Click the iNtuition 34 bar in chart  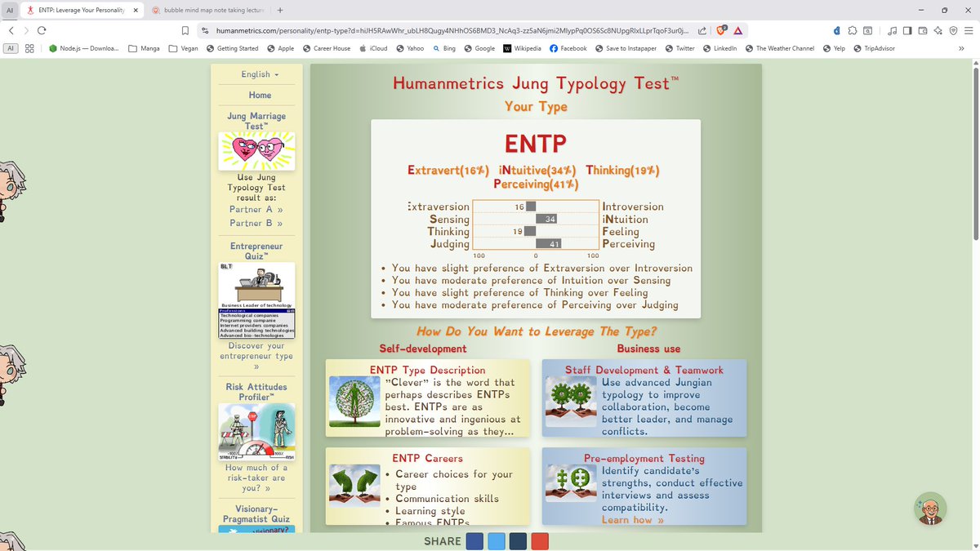pyautogui.click(x=546, y=219)
